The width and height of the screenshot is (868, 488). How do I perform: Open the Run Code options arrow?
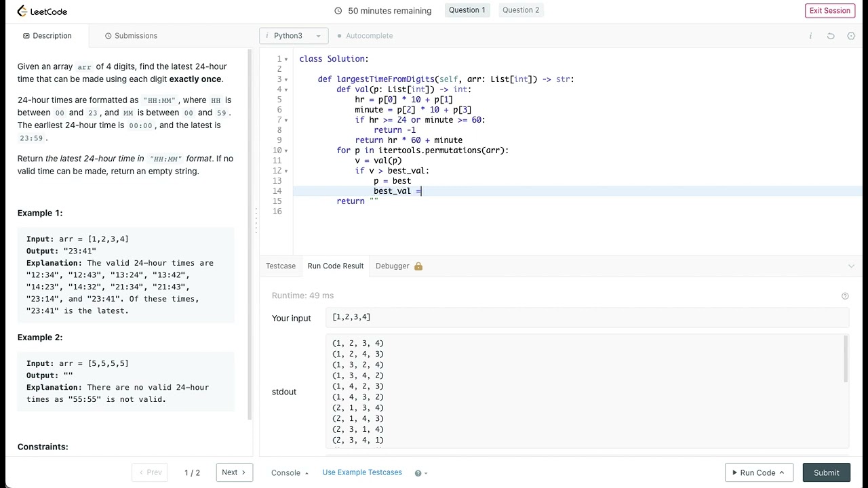(782, 473)
